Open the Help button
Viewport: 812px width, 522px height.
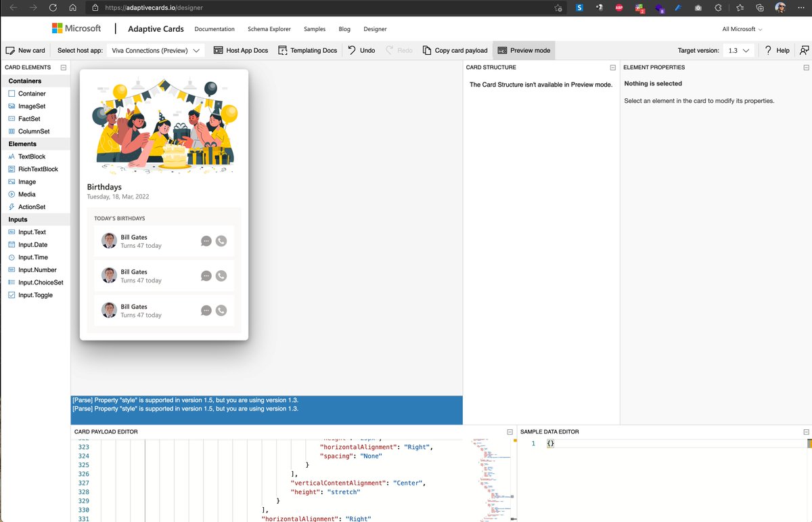pyautogui.click(x=777, y=50)
